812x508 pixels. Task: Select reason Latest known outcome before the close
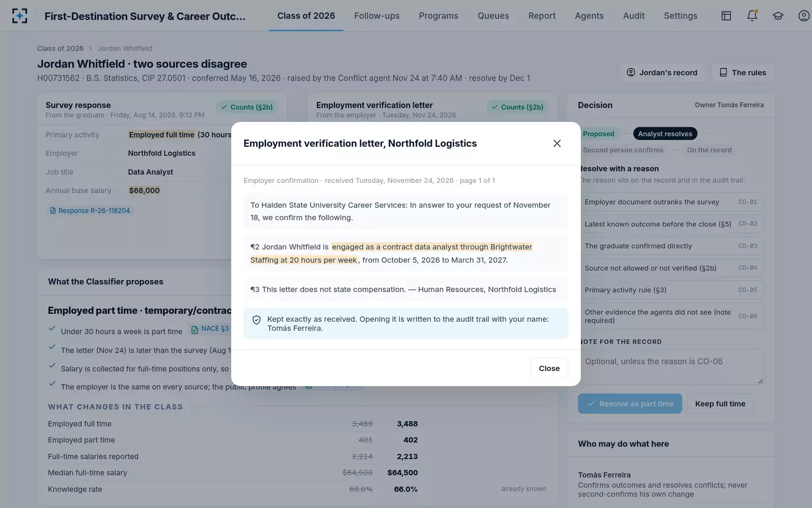click(671, 224)
